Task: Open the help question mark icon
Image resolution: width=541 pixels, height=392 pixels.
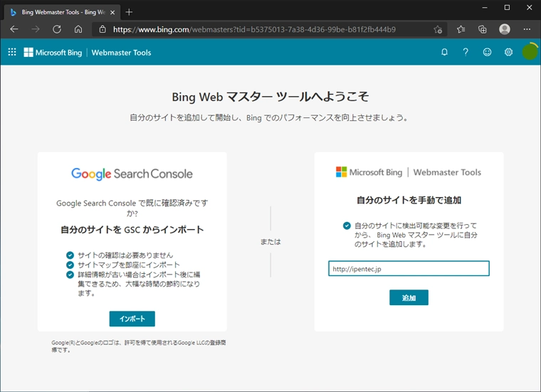Action: (x=466, y=52)
